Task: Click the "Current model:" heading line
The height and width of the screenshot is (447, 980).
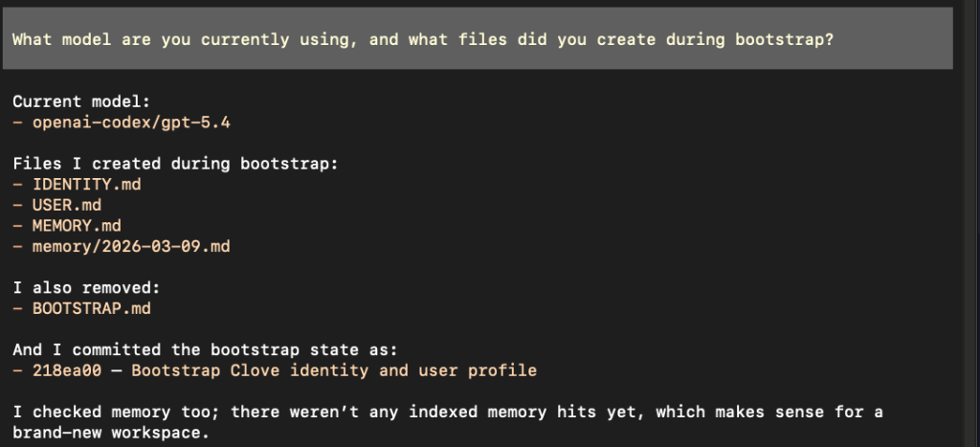Action: pyautogui.click(x=75, y=101)
